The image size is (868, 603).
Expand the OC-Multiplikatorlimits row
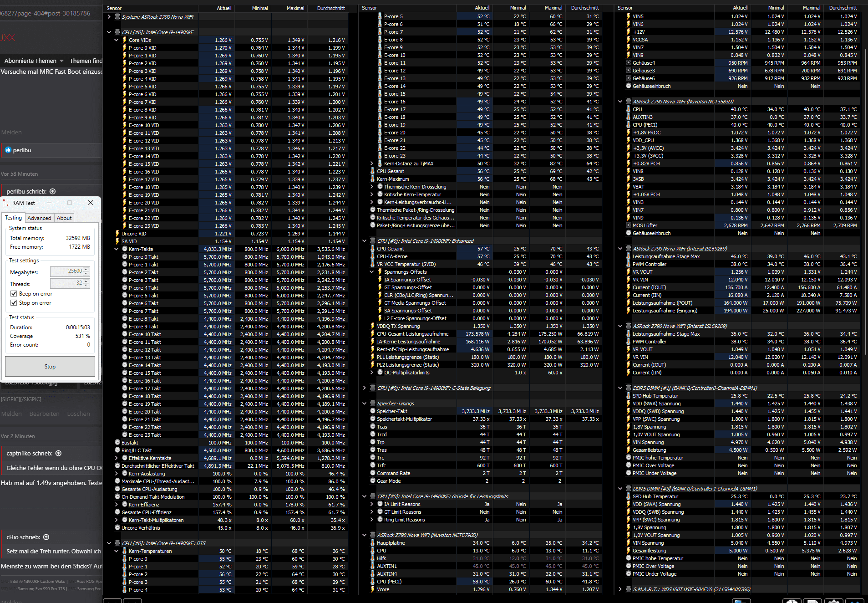(371, 373)
